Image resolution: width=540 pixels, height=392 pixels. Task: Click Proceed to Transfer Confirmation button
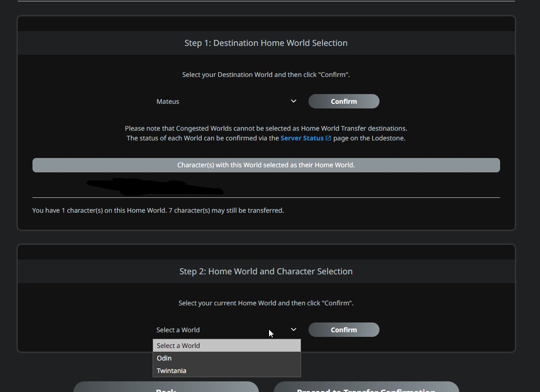(366, 387)
